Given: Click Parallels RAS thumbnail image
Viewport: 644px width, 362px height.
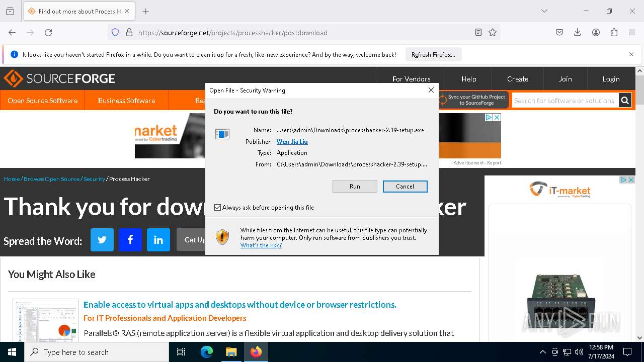Looking at the screenshot, I should click(46, 320).
